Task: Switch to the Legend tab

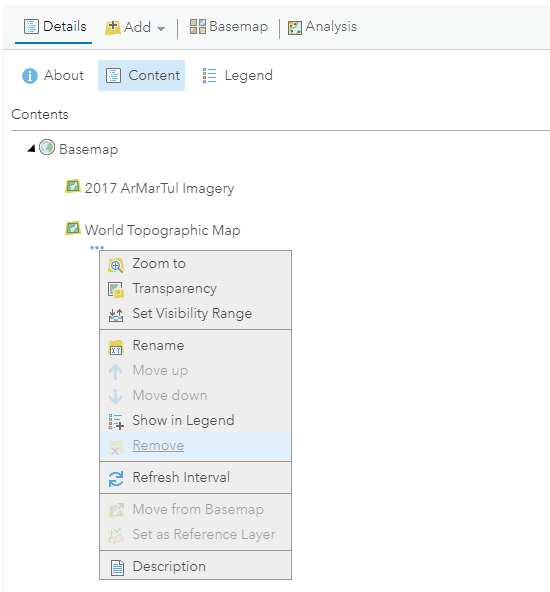Action: pyautogui.click(x=237, y=76)
